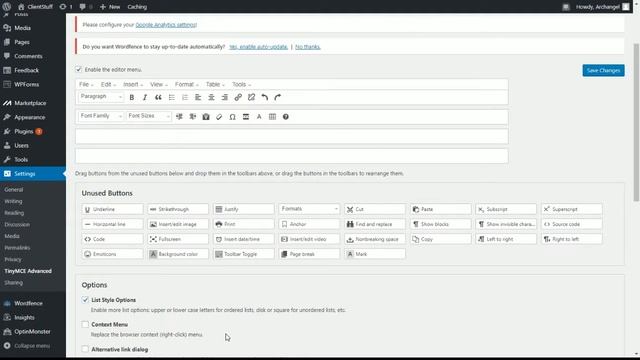Open the editor Tools menu

[241, 84]
